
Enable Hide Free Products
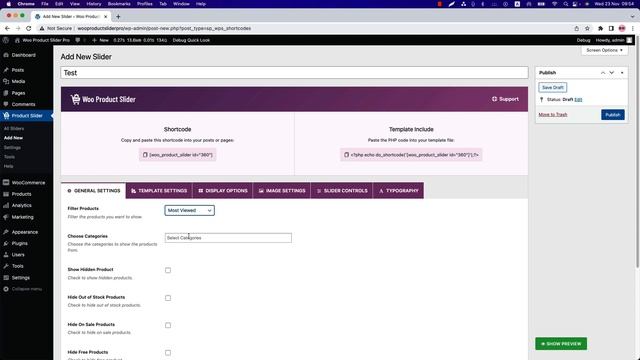168,353
